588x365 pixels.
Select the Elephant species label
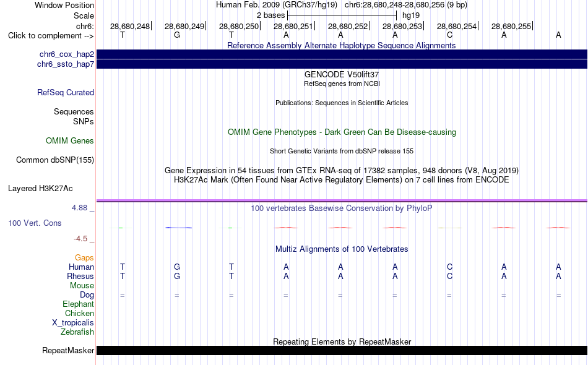[x=78, y=304]
